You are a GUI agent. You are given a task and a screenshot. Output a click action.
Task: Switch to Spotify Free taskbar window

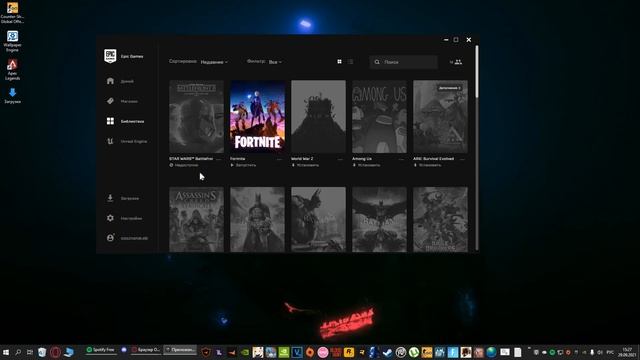[100, 350]
